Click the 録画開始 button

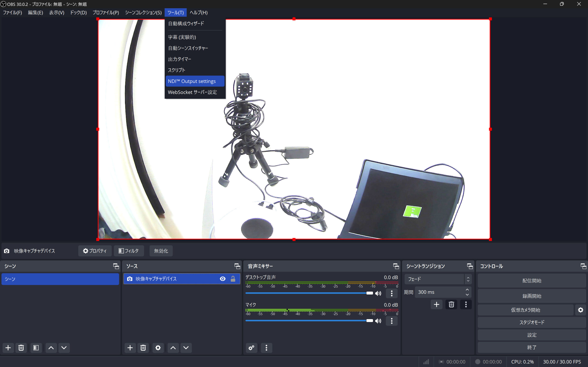pos(532,296)
